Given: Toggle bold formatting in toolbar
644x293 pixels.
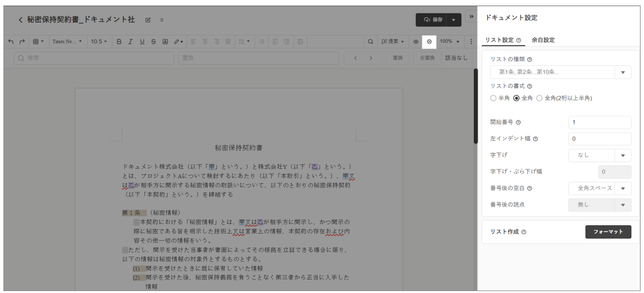Looking at the screenshot, I should [119, 41].
